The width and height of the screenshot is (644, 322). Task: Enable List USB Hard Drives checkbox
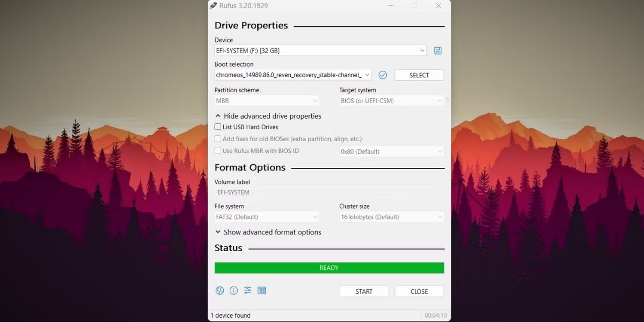pyautogui.click(x=218, y=127)
